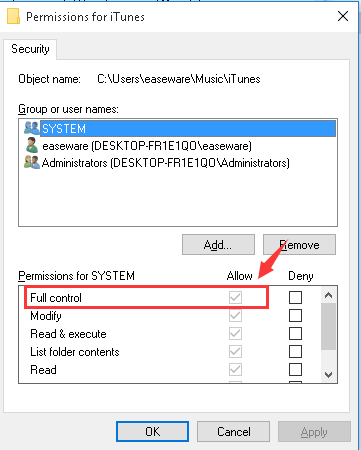Check Deny for Read permission
This screenshot has width=361, height=450.
tap(295, 369)
